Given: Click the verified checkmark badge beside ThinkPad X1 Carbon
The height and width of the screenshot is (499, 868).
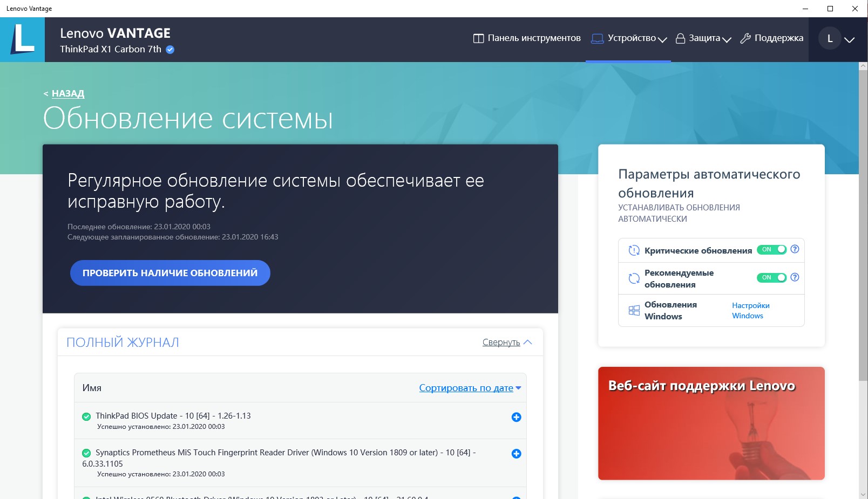Looking at the screenshot, I should (x=170, y=50).
